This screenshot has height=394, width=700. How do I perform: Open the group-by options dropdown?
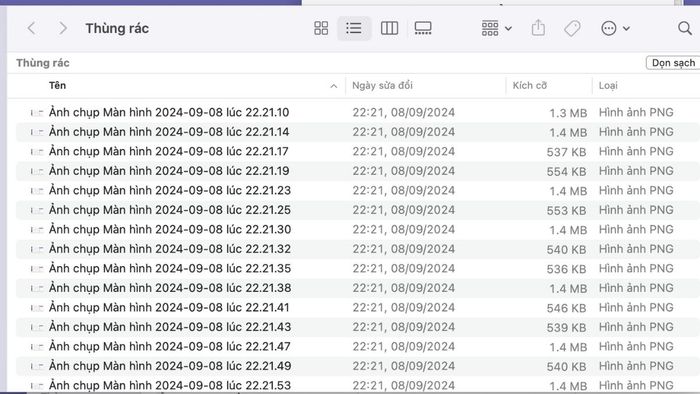pyautogui.click(x=496, y=28)
